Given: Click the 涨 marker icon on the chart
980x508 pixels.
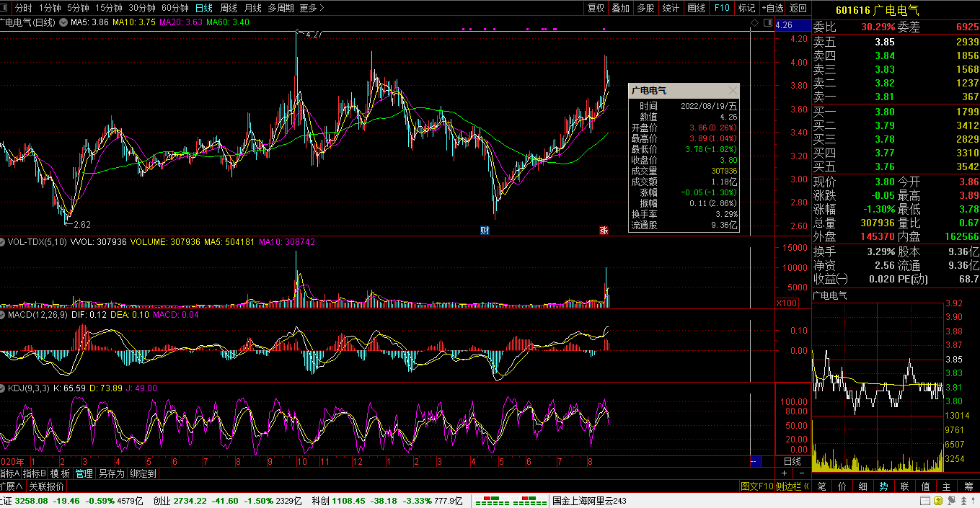Looking at the screenshot, I should click(604, 231).
